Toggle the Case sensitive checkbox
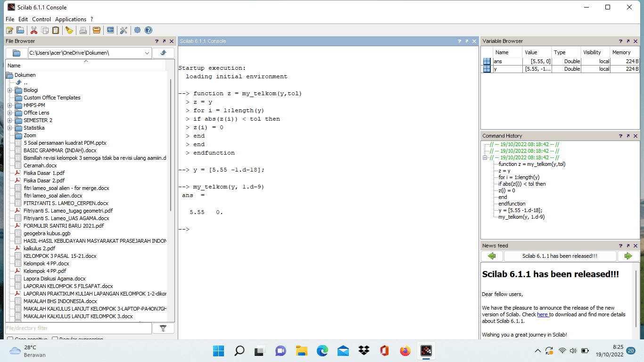 click(10, 339)
